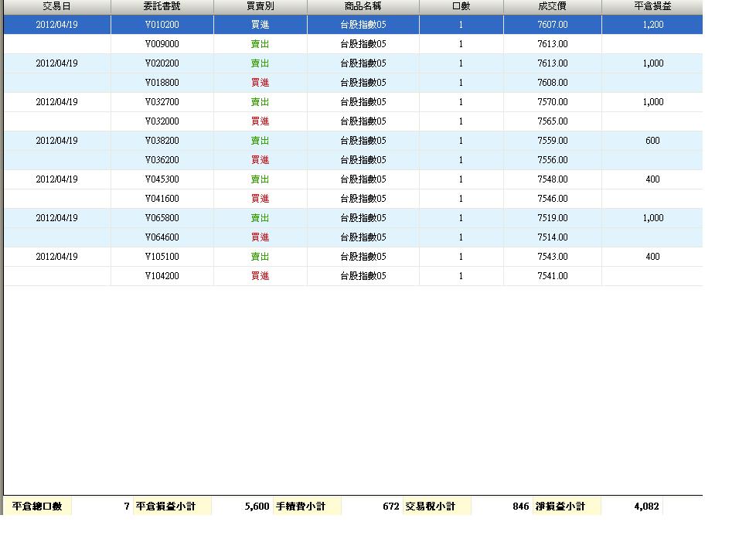
Task: Click the 商品名稱 column header
Action: [x=363, y=6]
